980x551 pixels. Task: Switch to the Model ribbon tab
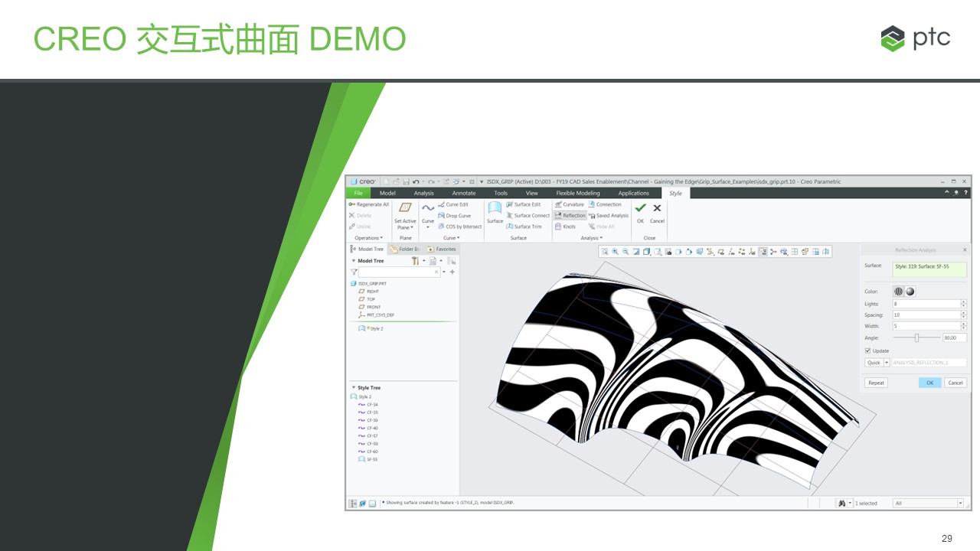[x=388, y=193]
